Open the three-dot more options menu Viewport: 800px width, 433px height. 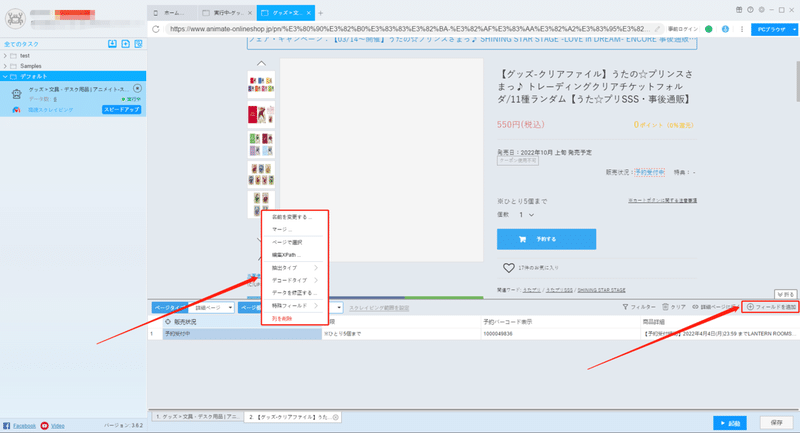coord(742,29)
